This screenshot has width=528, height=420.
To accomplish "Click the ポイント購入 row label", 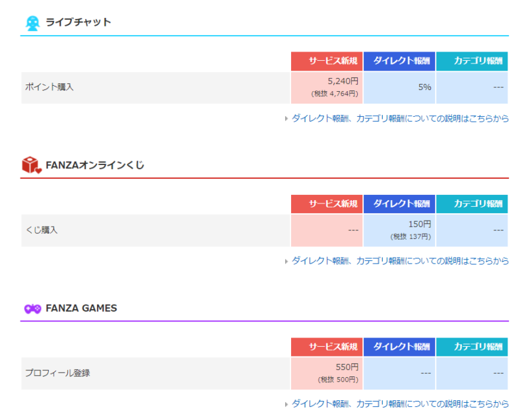I will 49,87.
